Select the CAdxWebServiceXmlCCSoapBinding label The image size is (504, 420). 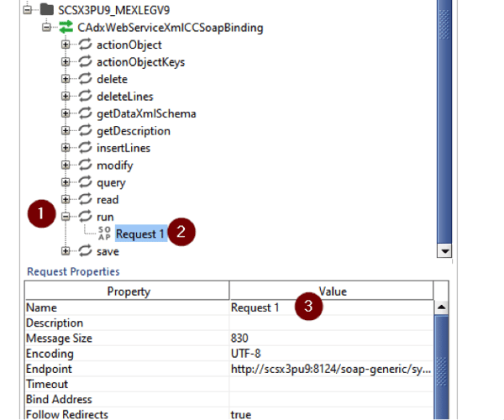[x=171, y=28]
